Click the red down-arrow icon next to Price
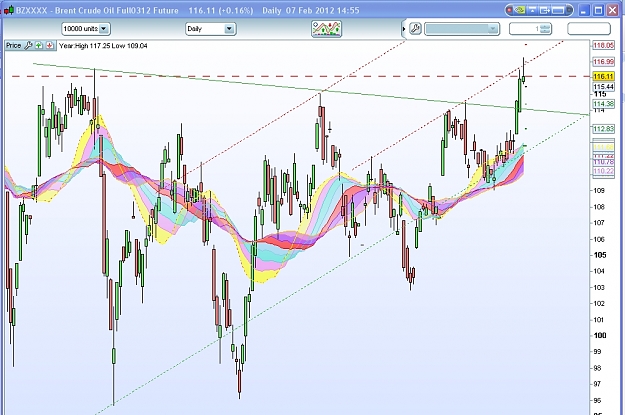This screenshot has height=415, width=625. coord(49,45)
